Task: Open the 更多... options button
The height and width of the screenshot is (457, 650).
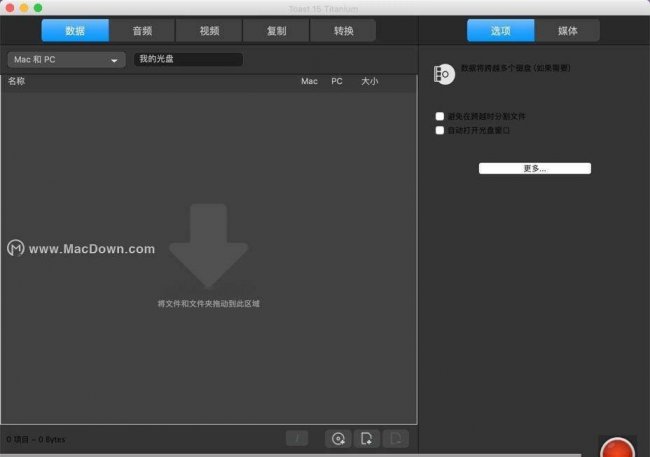Action: click(x=535, y=168)
